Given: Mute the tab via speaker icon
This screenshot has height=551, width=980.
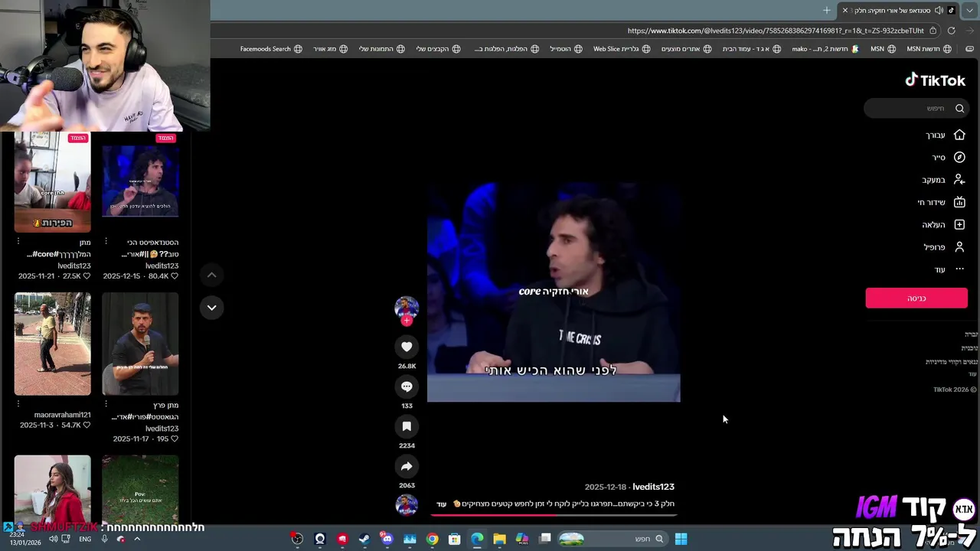Looking at the screenshot, I should [939, 10].
